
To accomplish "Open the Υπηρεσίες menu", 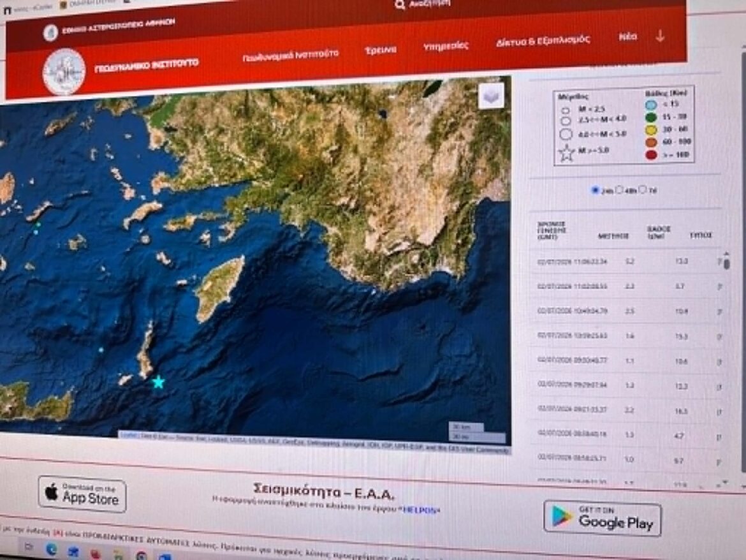I will [446, 46].
